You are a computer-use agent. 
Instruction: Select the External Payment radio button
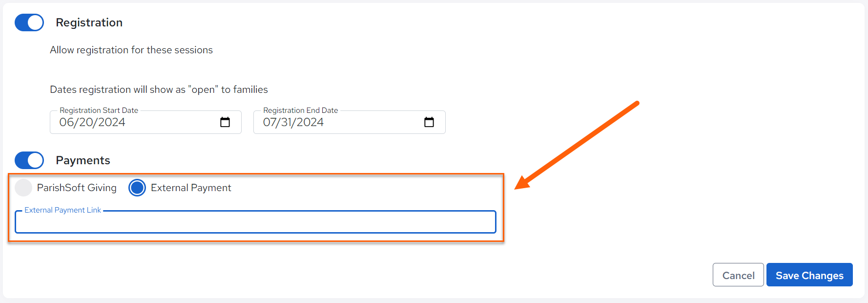137,188
